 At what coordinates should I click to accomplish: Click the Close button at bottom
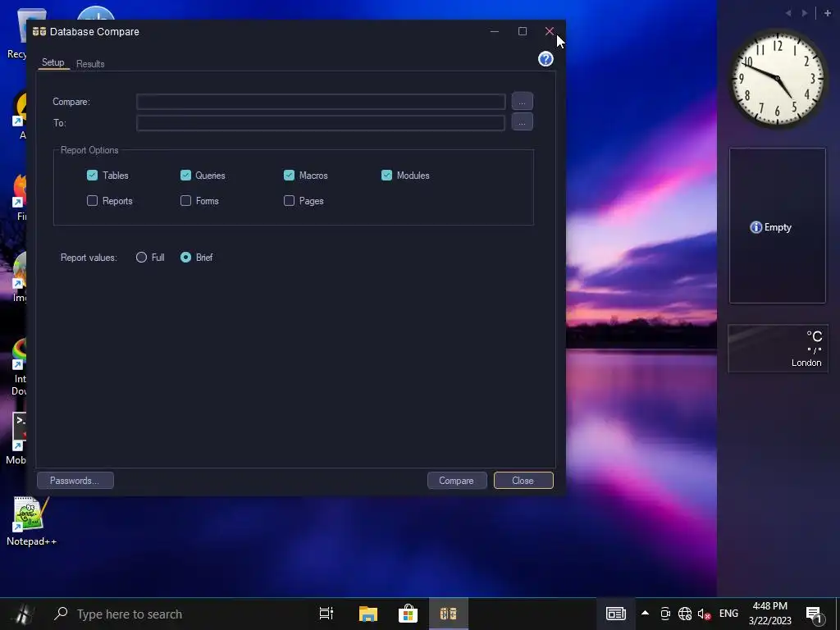523,481
